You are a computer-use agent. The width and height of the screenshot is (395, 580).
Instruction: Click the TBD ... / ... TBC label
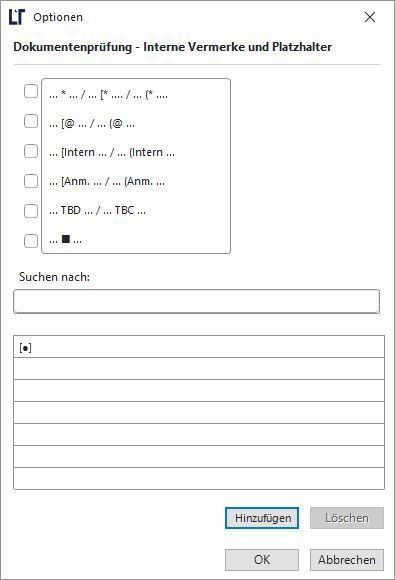tap(97, 210)
